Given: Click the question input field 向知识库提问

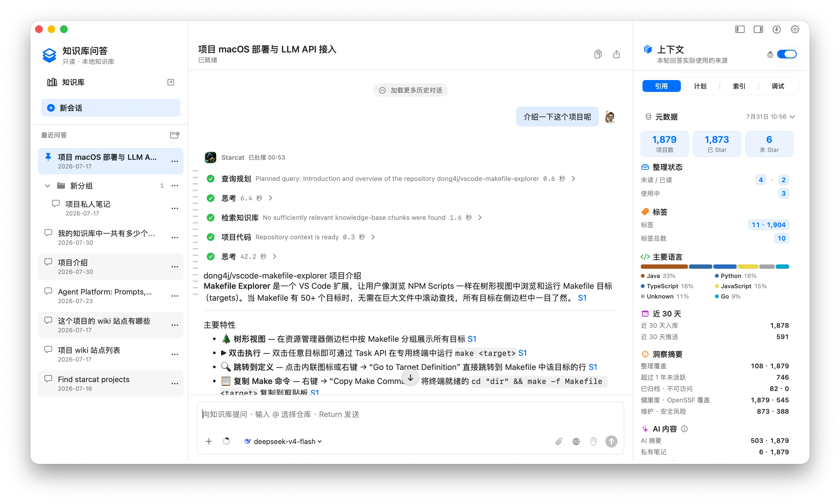Looking at the screenshot, I should (411, 415).
